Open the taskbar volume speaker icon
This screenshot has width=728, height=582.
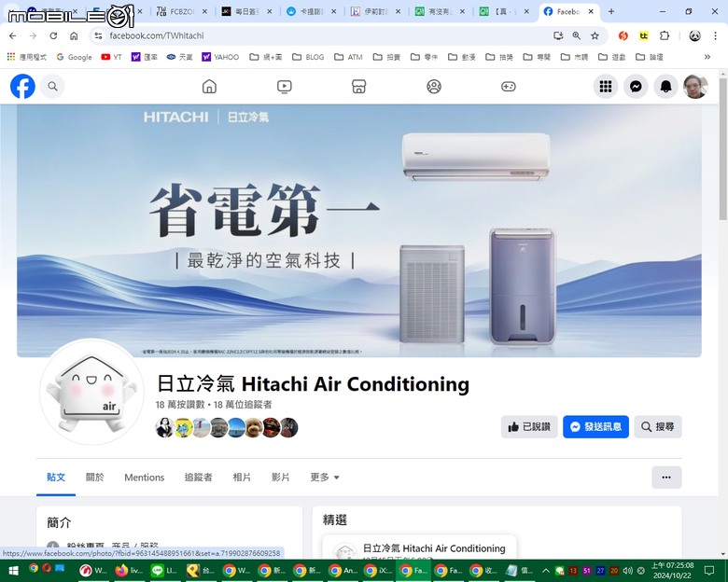[x=628, y=571]
